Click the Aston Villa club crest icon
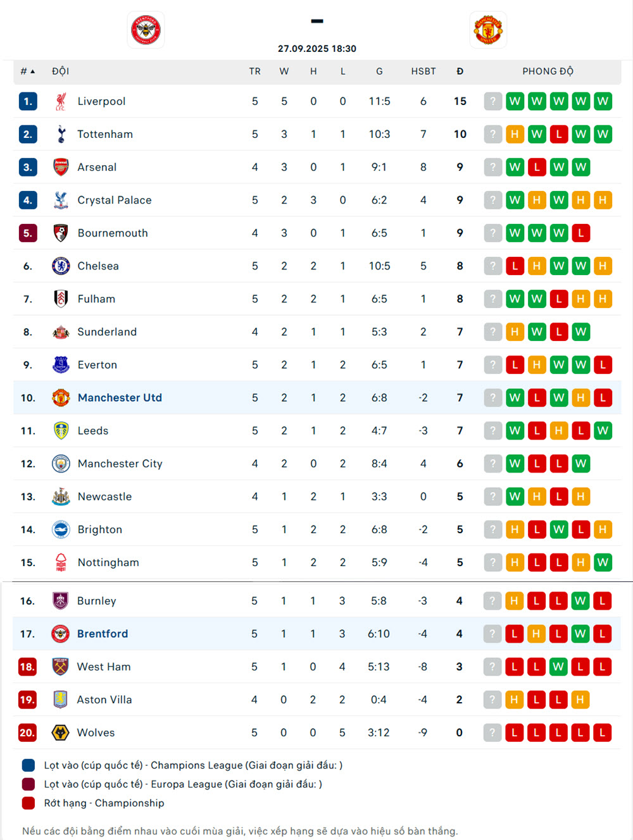This screenshot has width=633, height=840. (60, 700)
